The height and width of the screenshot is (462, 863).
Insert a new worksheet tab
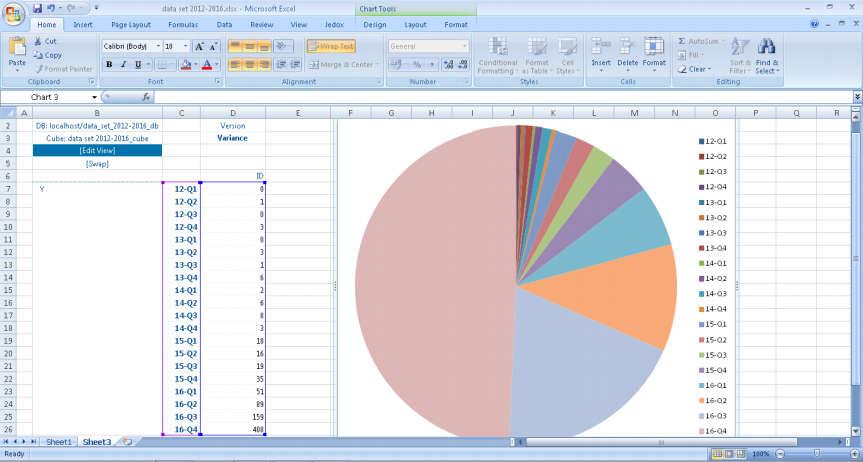click(x=127, y=442)
